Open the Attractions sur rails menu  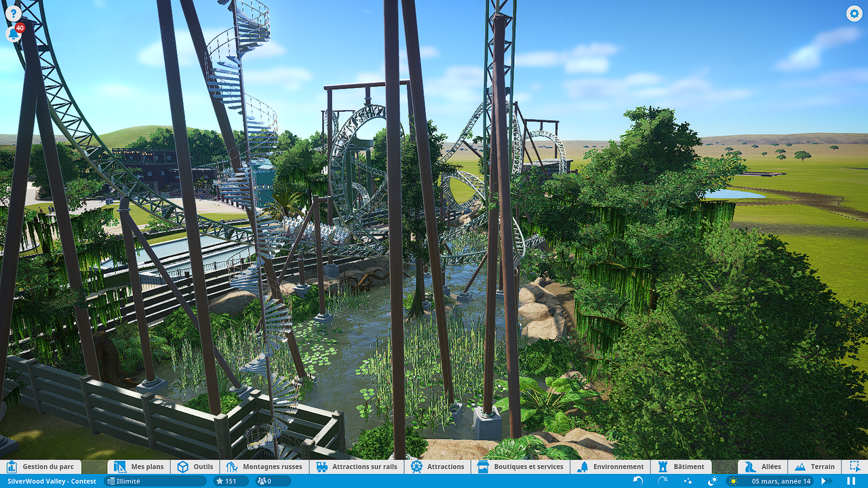click(357, 467)
